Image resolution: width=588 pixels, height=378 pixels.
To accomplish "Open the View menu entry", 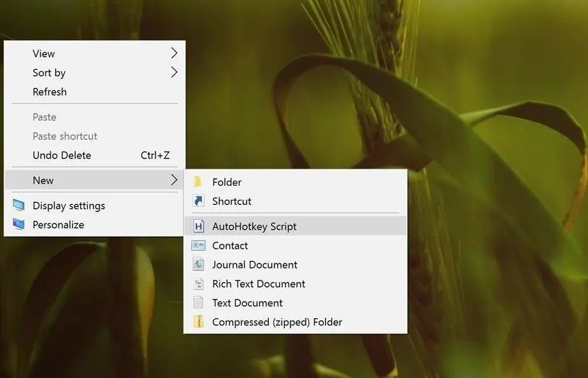I will 95,53.
